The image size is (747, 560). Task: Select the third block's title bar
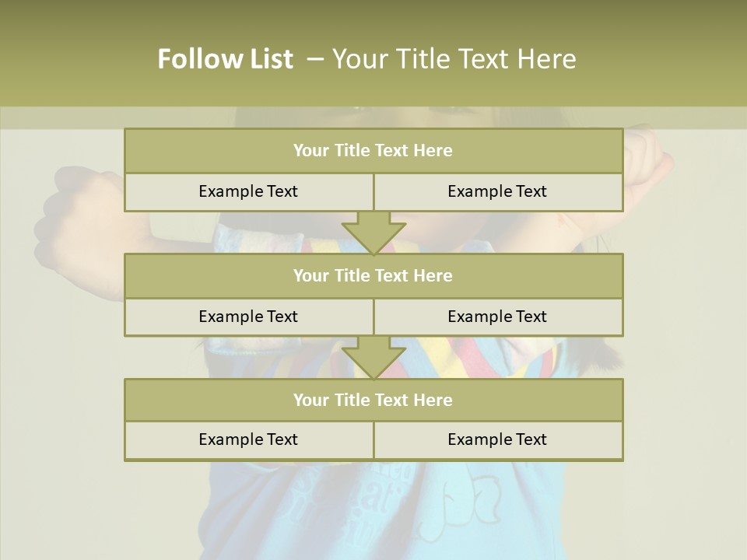(373, 401)
